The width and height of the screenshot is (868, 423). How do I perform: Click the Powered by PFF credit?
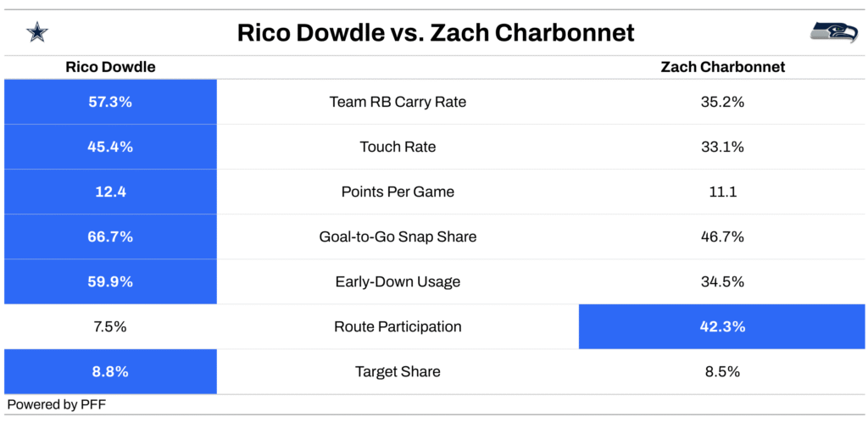(x=57, y=404)
